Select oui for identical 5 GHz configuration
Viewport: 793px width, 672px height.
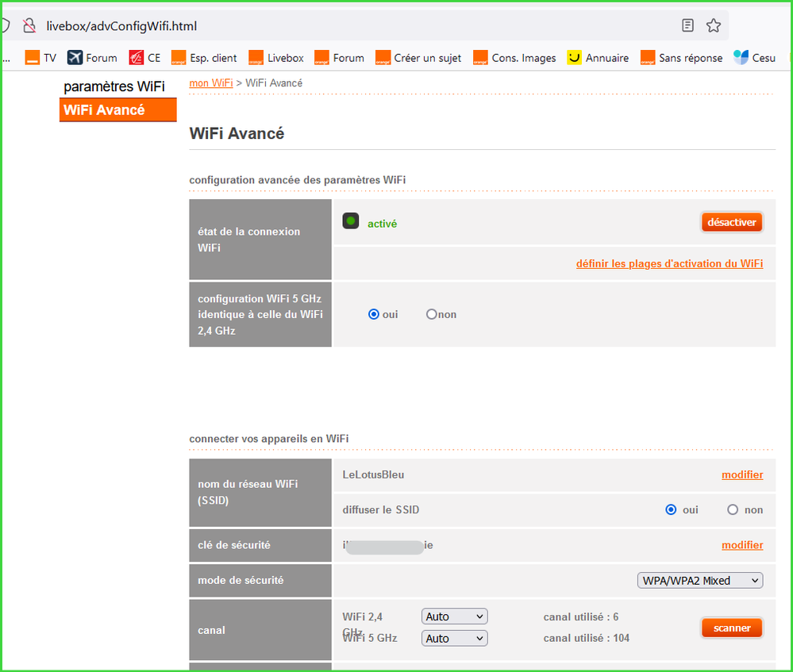pos(374,314)
